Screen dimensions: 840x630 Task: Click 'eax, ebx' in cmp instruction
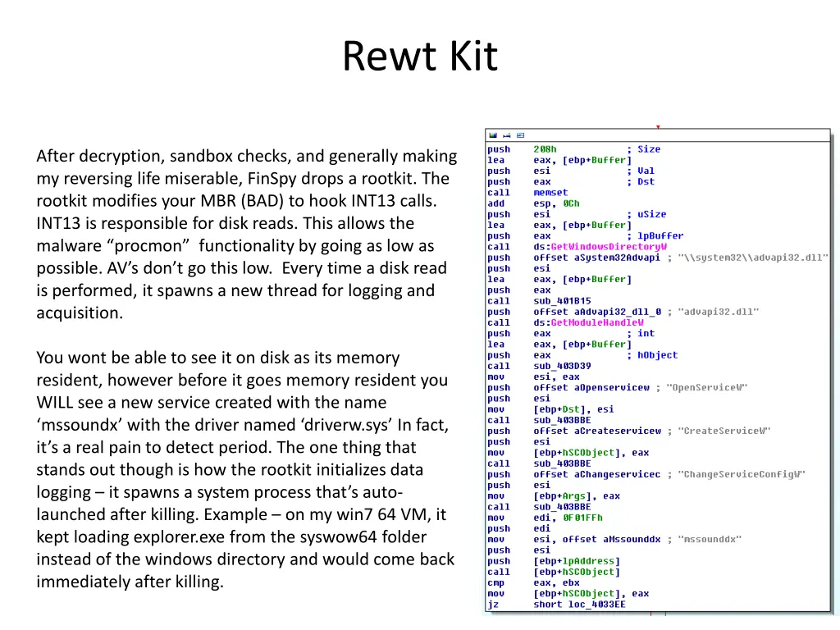pyautogui.click(x=556, y=583)
